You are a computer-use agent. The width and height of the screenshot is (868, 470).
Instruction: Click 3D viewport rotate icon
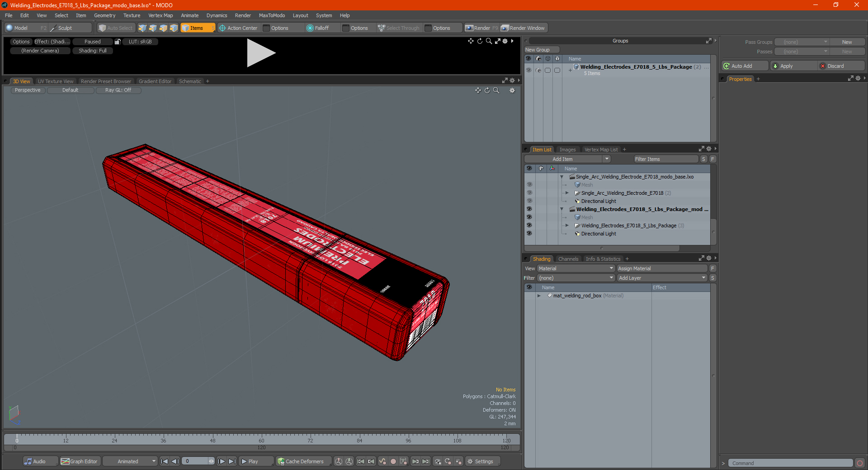point(487,90)
